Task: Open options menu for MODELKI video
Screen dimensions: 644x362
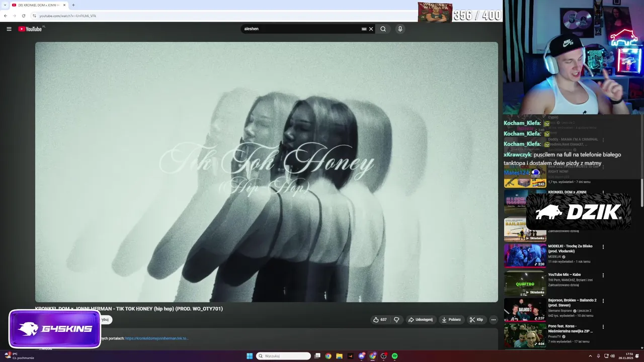Action: point(603,247)
